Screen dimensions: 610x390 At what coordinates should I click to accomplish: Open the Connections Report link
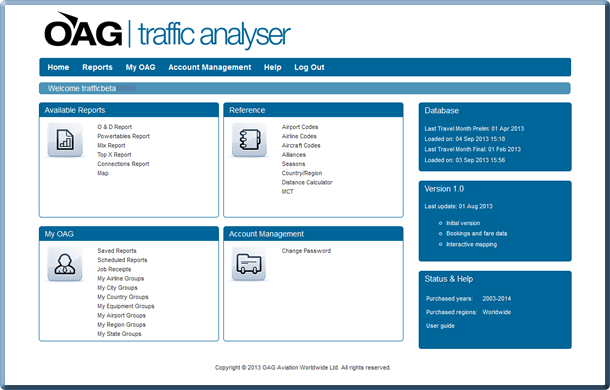click(123, 164)
